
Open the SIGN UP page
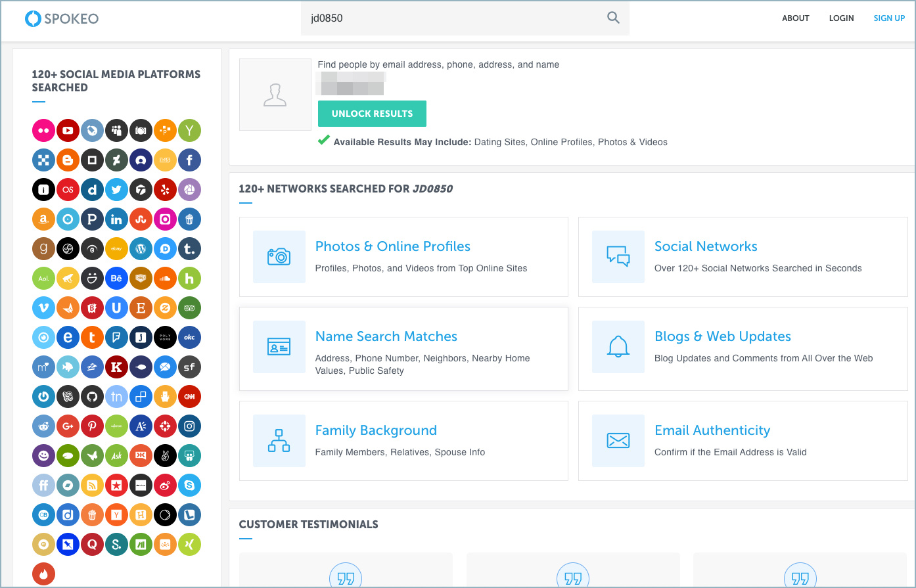(x=889, y=18)
